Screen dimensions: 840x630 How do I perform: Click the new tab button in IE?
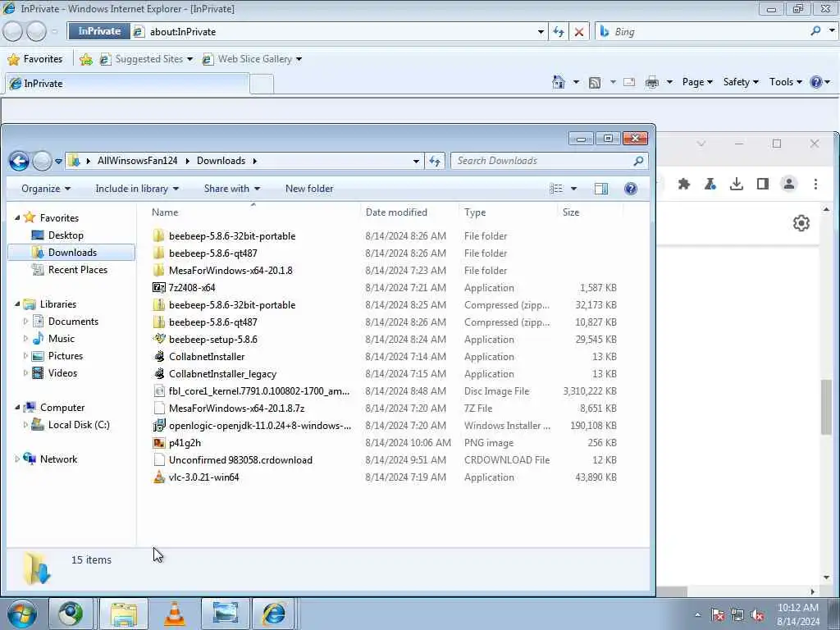coord(262,84)
